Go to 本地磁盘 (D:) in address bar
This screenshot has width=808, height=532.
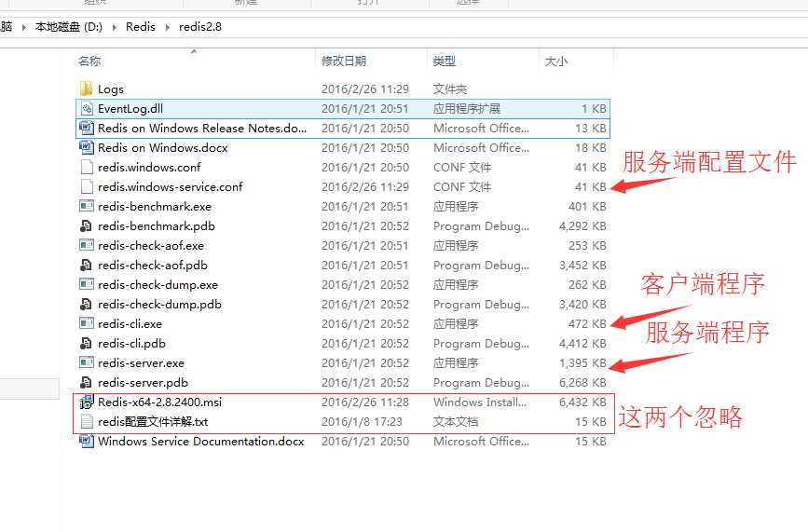tap(69, 27)
